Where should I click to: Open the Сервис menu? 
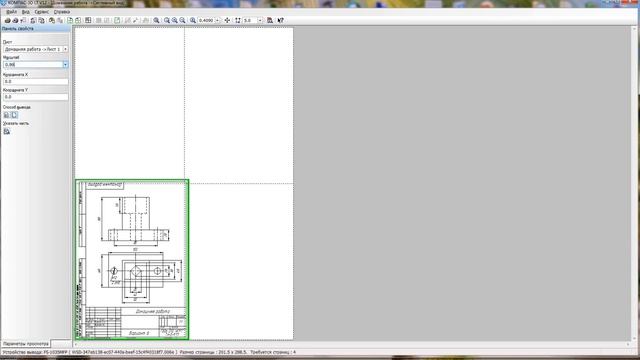pos(42,12)
